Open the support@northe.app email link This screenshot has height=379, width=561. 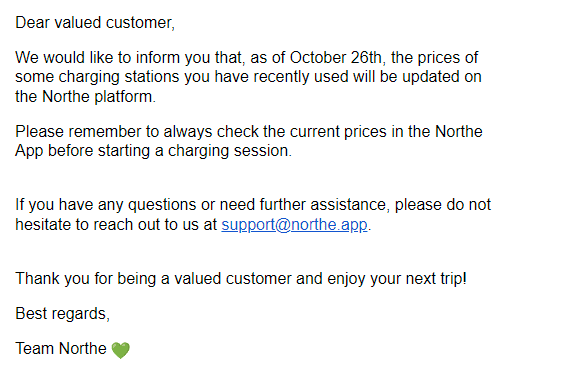click(294, 225)
